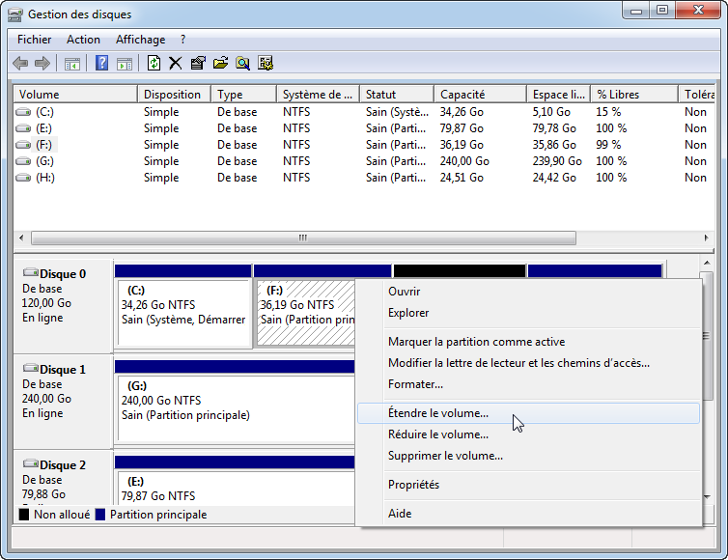
Task: Click the Disque 1 240,00 Go label
Action: point(46,399)
